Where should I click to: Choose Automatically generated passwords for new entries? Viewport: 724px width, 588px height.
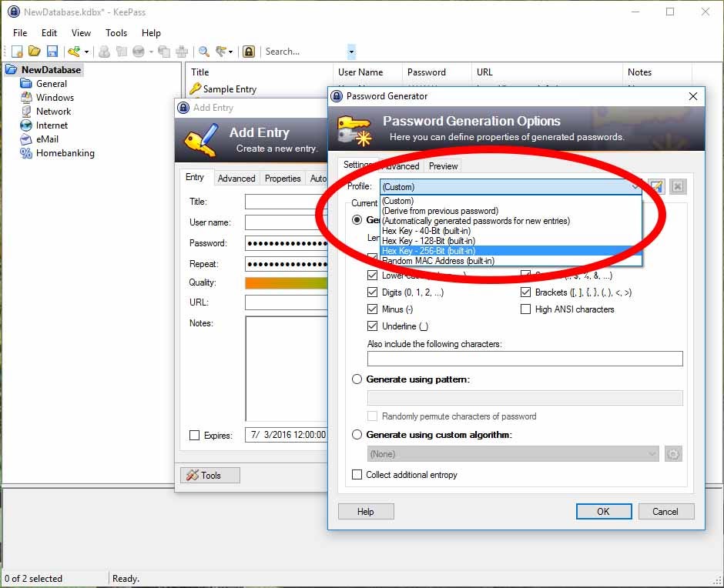tap(511, 221)
